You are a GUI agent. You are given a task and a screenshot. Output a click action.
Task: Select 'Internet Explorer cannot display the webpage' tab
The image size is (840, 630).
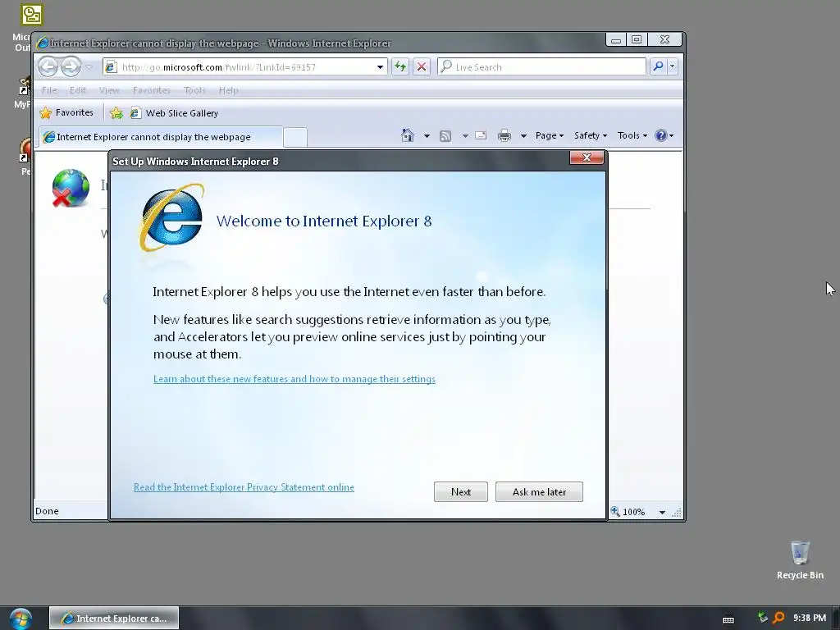[x=160, y=137]
